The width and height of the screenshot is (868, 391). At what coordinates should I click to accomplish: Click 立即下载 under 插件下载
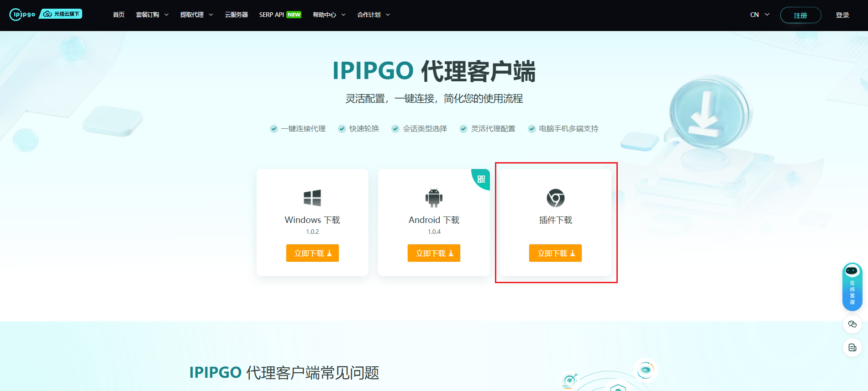click(x=555, y=253)
